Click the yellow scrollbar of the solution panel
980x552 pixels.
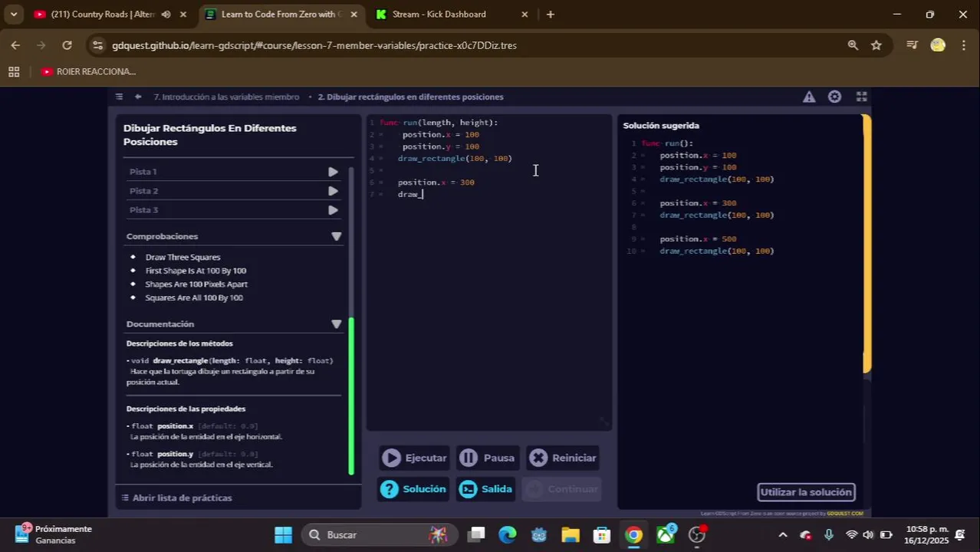point(867,244)
